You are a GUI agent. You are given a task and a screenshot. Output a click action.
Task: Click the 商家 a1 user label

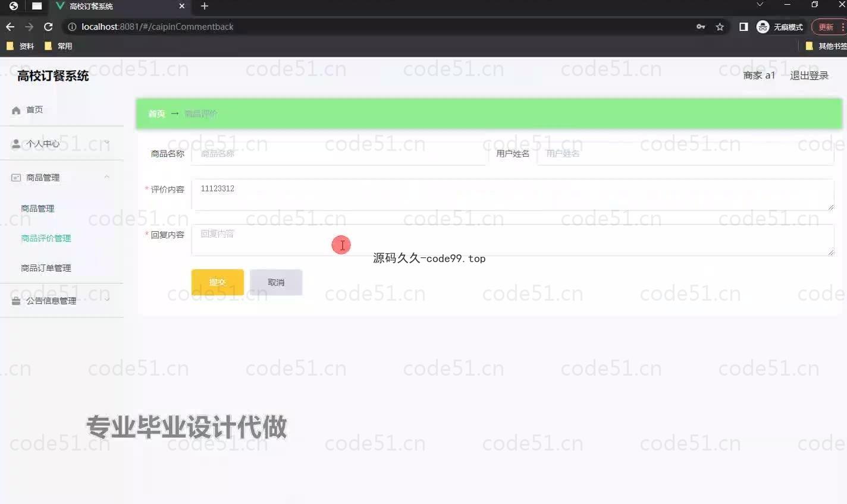pyautogui.click(x=759, y=75)
